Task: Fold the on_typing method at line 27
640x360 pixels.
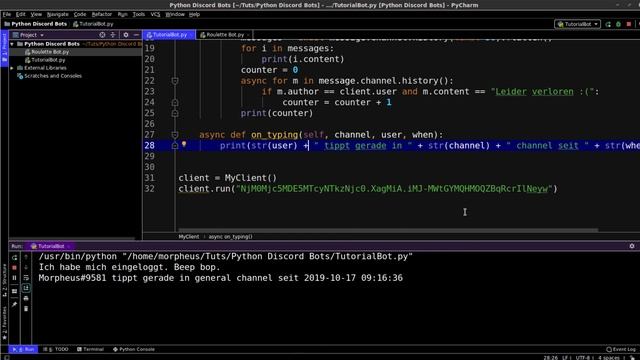Action: click(x=175, y=135)
